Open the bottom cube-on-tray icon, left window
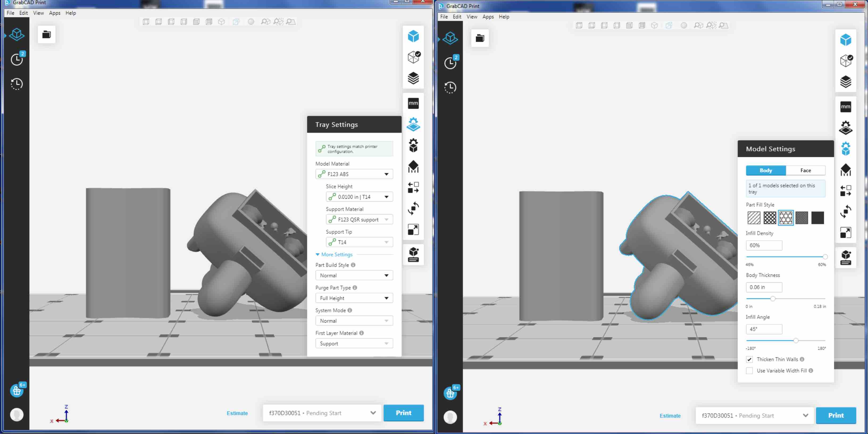Screen dimensions: 868x434 click(413, 254)
